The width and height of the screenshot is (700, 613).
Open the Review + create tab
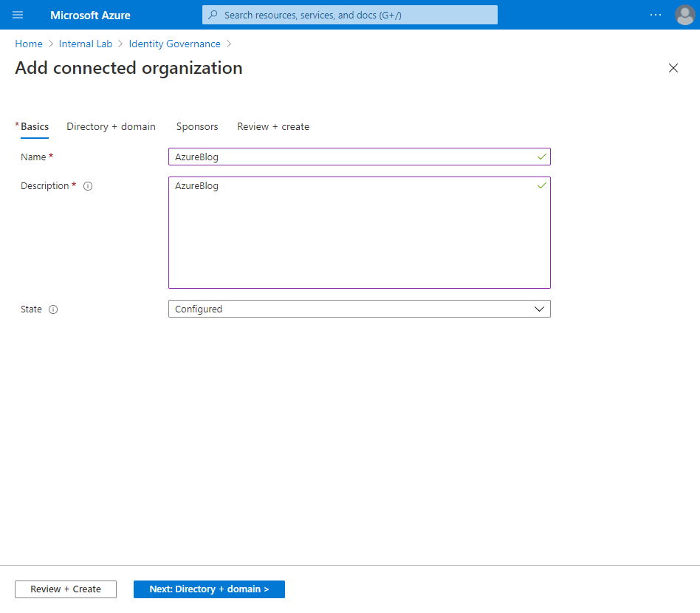click(x=272, y=126)
